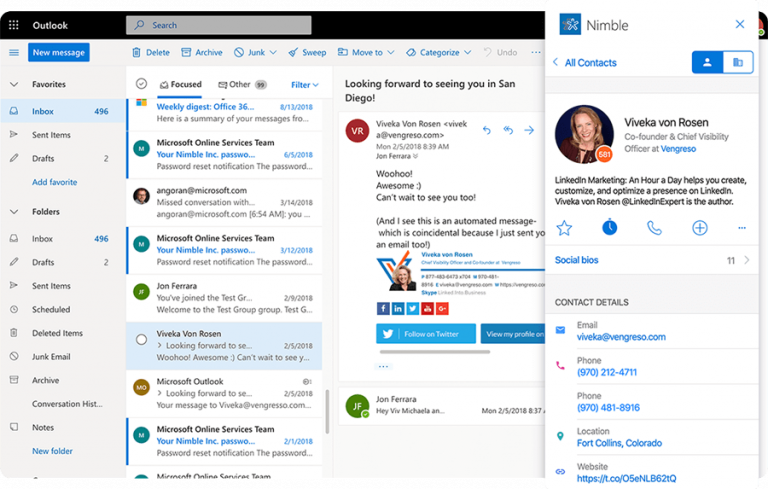Open the Junk dropdown arrow
This screenshot has height=489, width=768.
273,52
